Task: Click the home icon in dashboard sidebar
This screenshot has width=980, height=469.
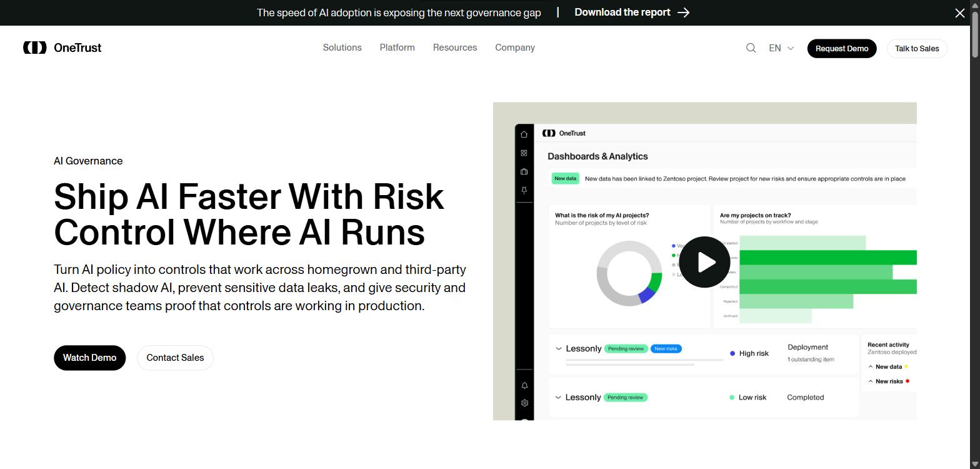Action: coord(524,134)
